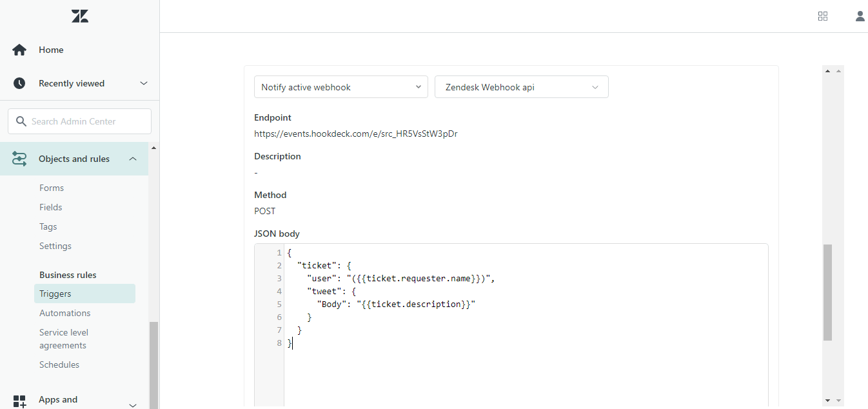Viewport: 868px width, 409px height.
Task: Click the Recently viewed clock icon
Action: (x=18, y=83)
